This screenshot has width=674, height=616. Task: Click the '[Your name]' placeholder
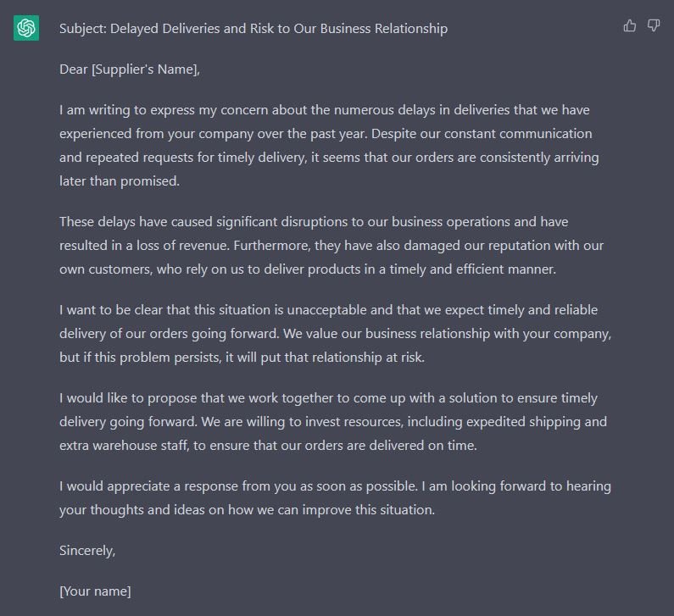(95, 591)
